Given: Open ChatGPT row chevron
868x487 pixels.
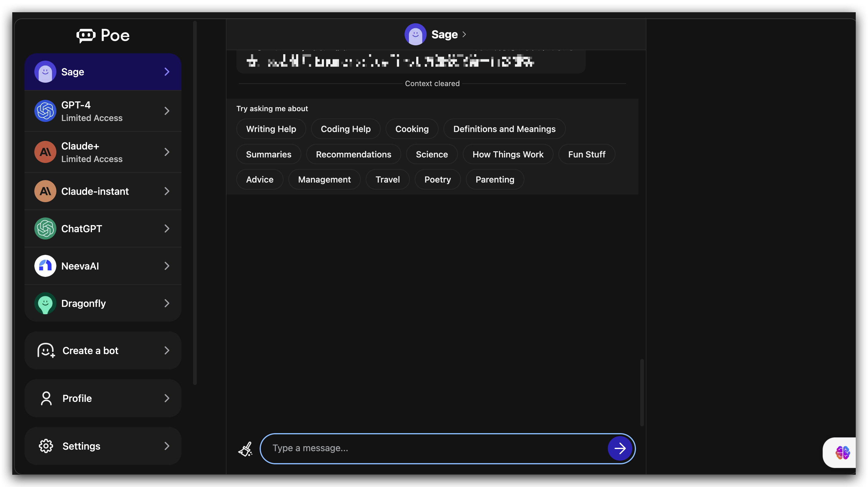Looking at the screenshot, I should pos(167,229).
